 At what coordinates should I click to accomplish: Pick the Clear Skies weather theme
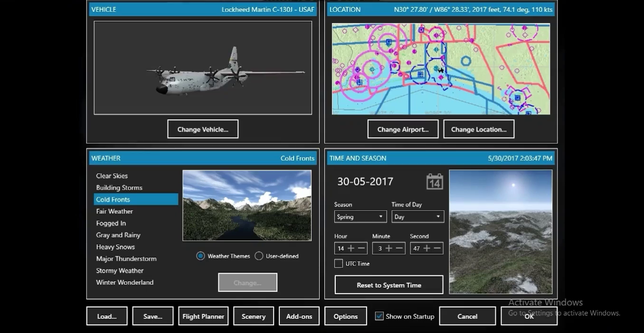pos(112,176)
